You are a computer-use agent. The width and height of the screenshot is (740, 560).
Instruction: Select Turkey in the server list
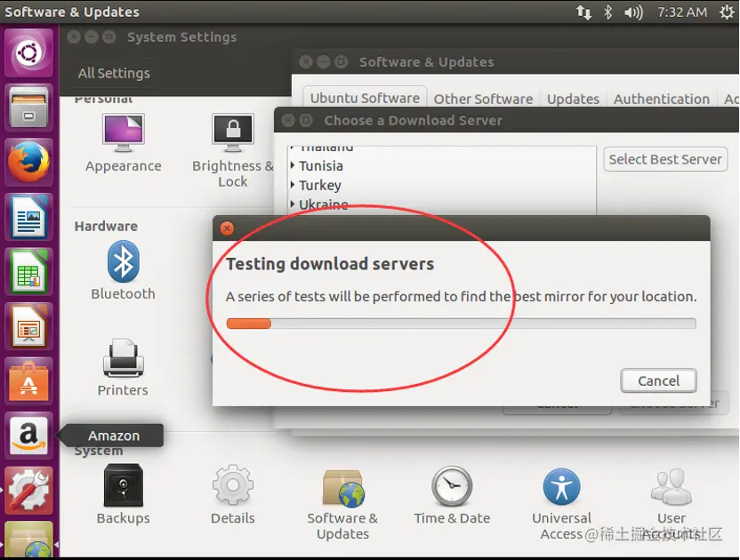click(x=320, y=185)
